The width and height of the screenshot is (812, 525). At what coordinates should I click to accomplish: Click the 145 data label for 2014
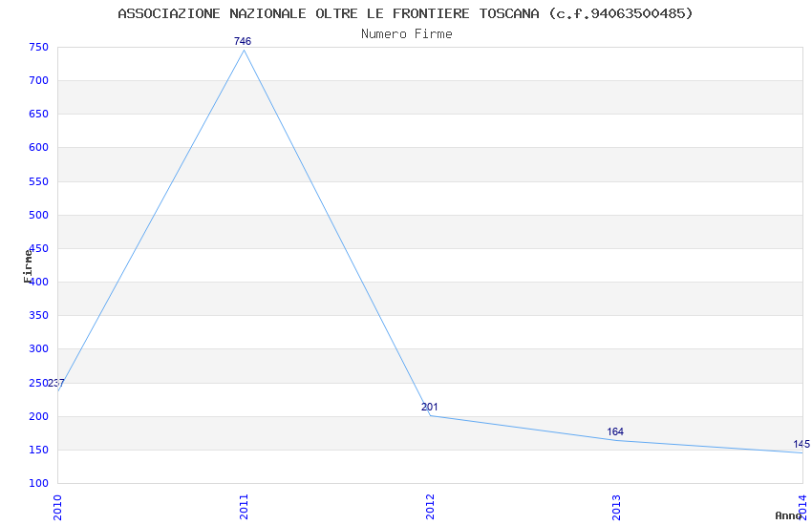(x=801, y=444)
